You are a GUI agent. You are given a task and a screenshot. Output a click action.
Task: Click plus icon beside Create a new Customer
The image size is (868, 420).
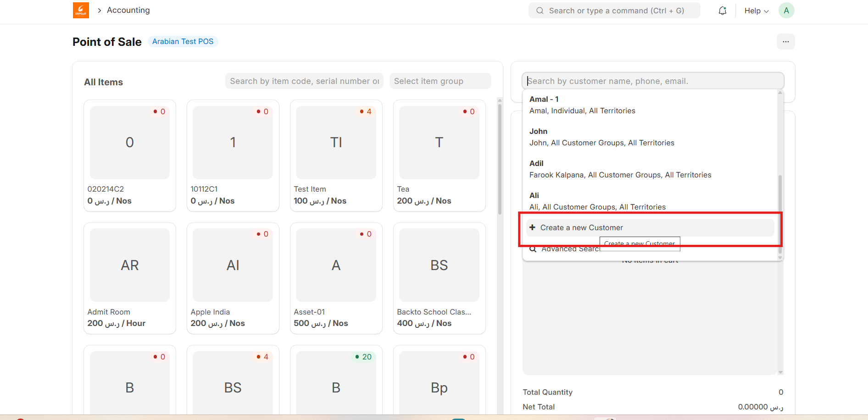pyautogui.click(x=533, y=227)
